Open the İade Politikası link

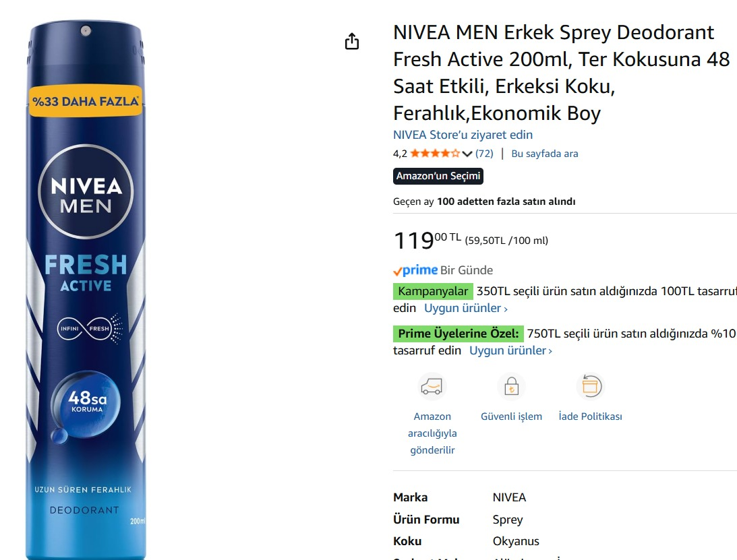pyautogui.click(x=590, y=416)
